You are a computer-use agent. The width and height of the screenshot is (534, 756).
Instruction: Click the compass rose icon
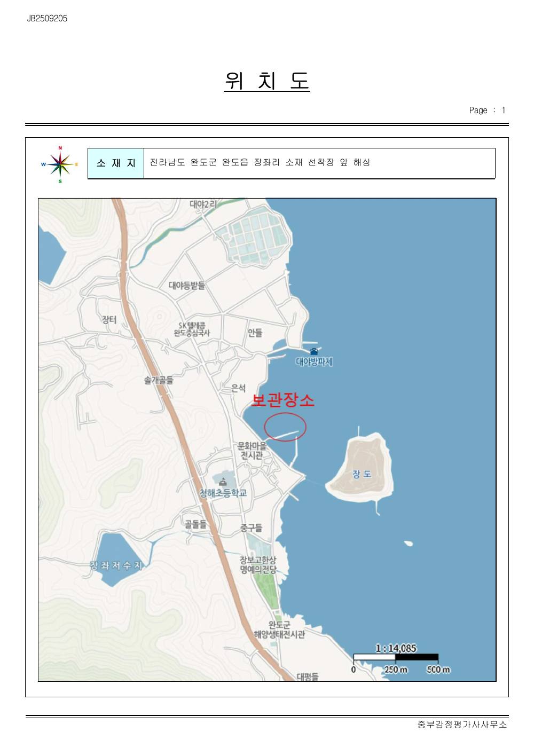(x=60, y=164)
